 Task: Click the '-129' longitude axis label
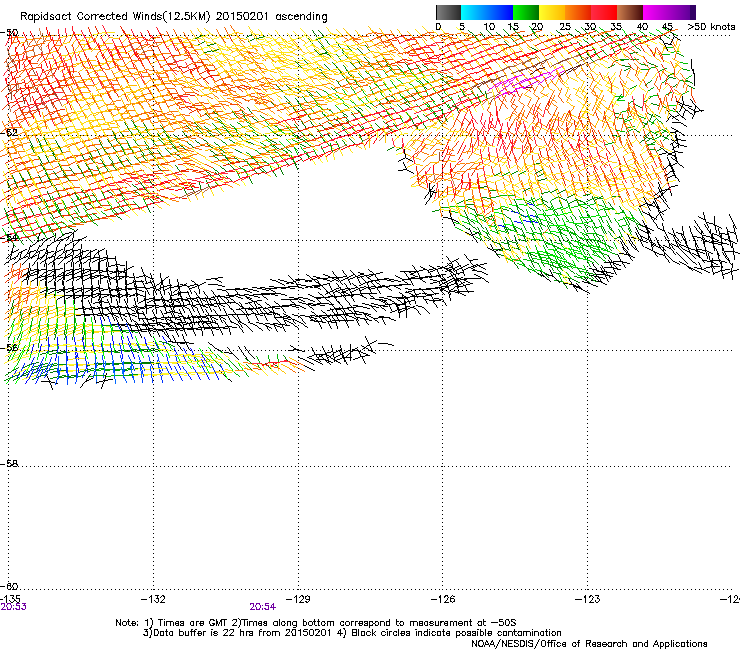(x=298, y=599)
